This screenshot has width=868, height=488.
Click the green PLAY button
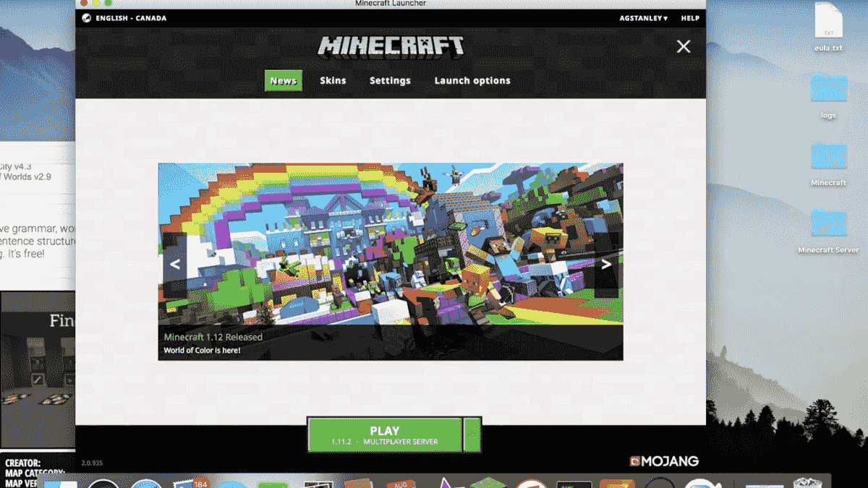pos(384,435)
